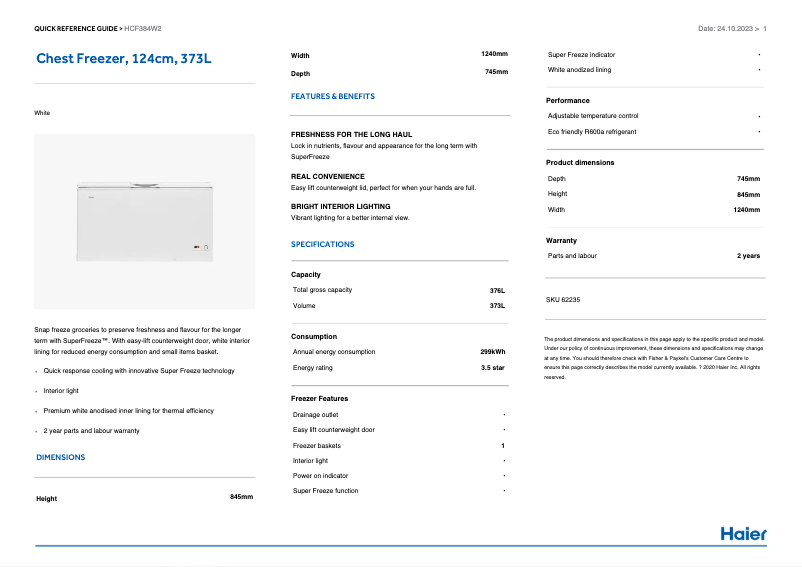Click the Interior light specification row label
This screenshot has height=567, width=802.
310,461
